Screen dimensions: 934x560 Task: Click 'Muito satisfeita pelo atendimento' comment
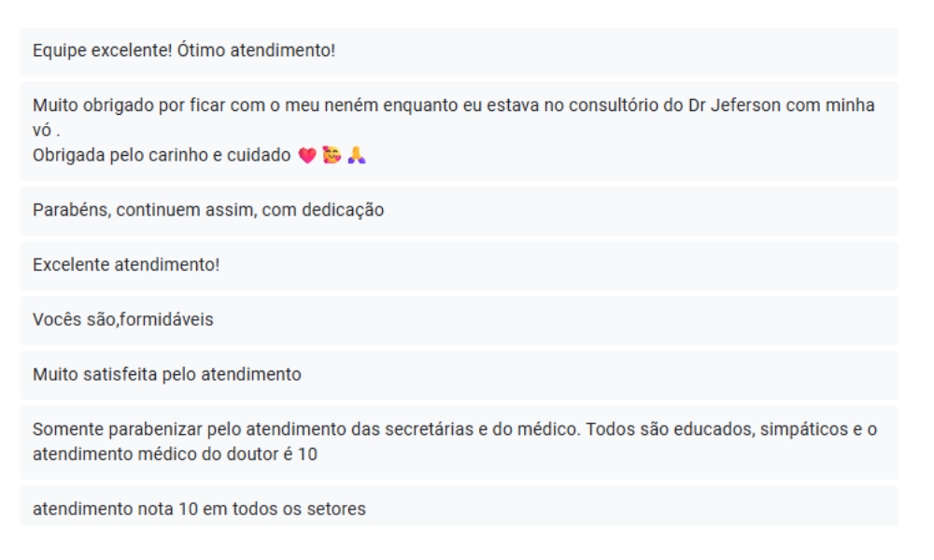459,375
